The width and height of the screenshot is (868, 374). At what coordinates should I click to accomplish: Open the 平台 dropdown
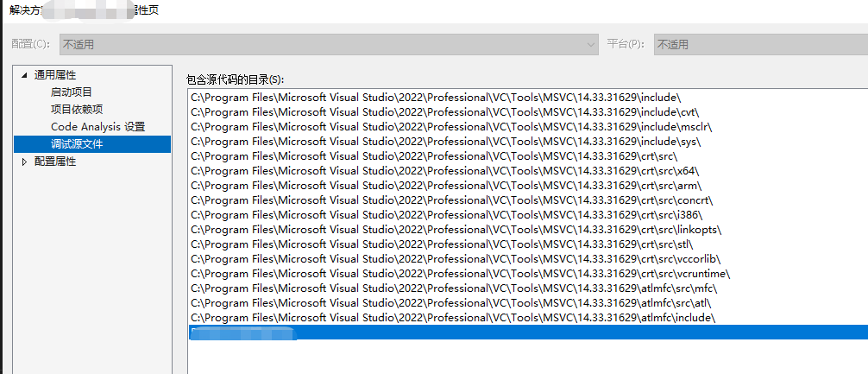tap(759, 43)
